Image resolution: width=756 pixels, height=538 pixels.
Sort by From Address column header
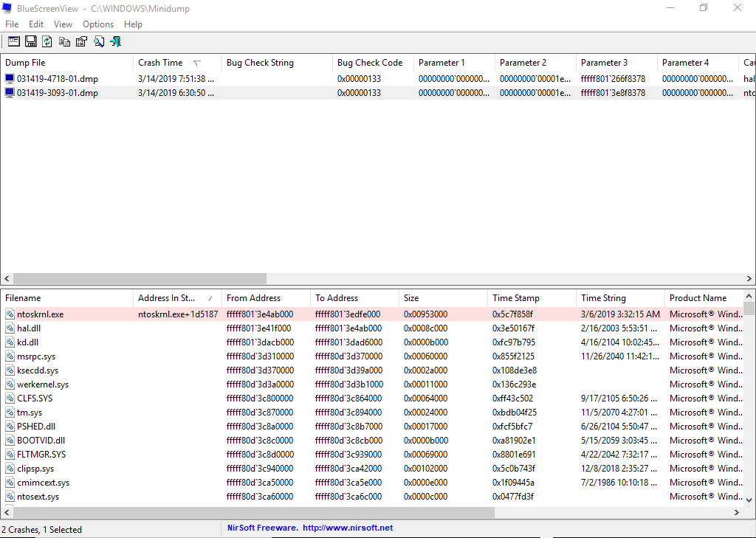[266, 298]
